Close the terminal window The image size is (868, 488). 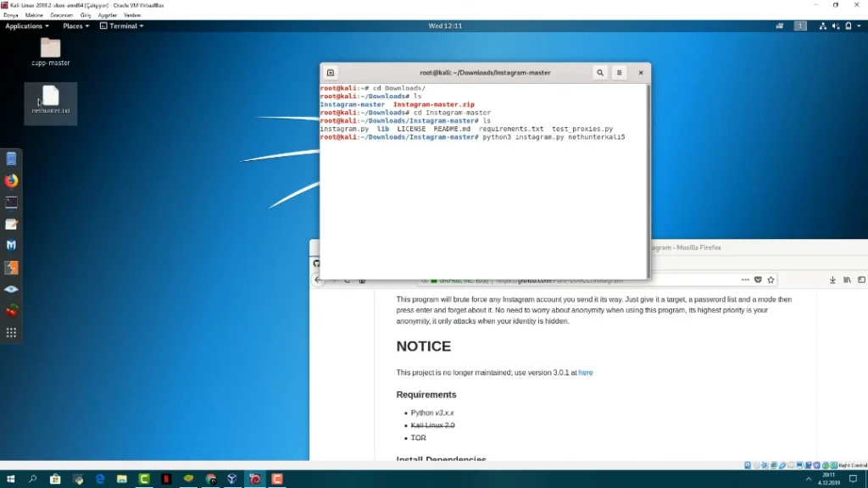click(x=641, y=73)
